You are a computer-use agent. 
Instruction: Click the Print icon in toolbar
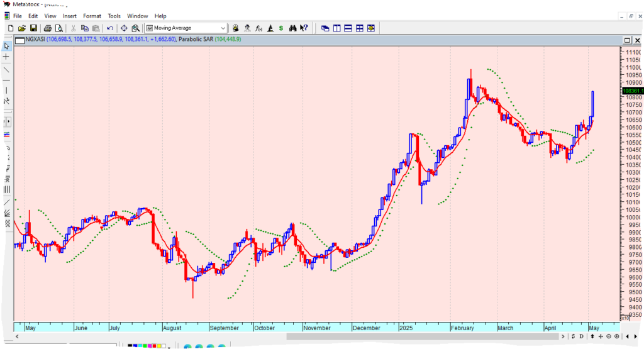(x=48, y=28)
